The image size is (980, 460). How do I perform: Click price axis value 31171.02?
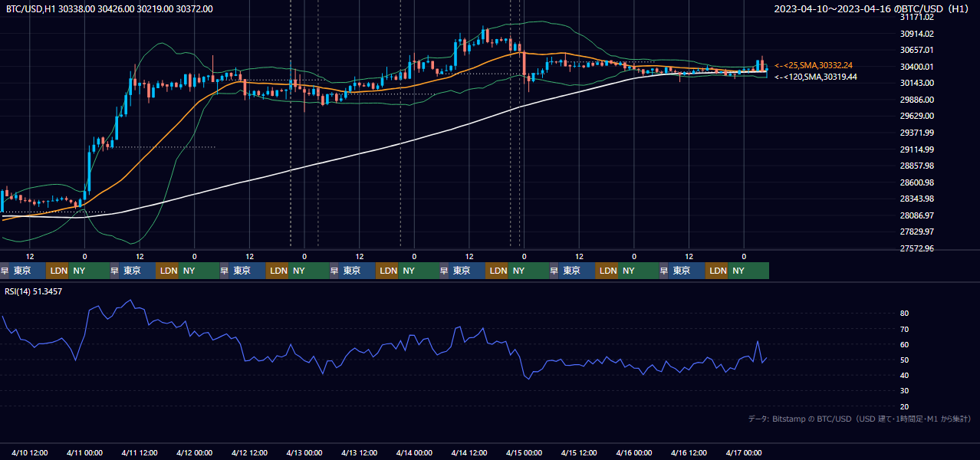point(916,17)
